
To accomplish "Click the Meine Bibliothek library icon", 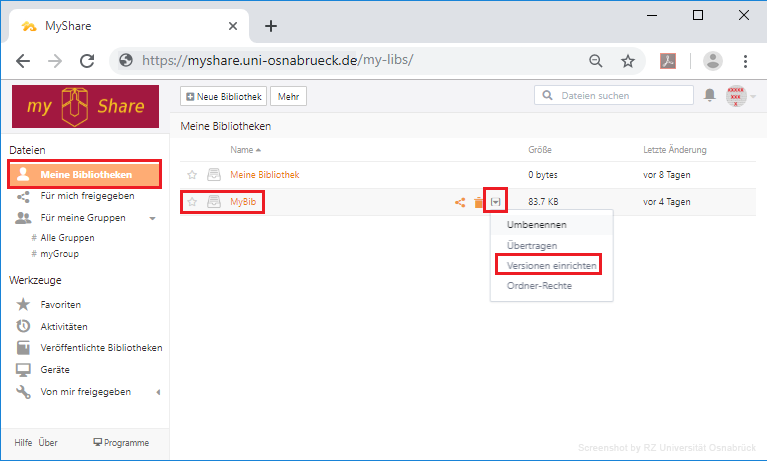I will pyautogui.click(x=214, y=175).
